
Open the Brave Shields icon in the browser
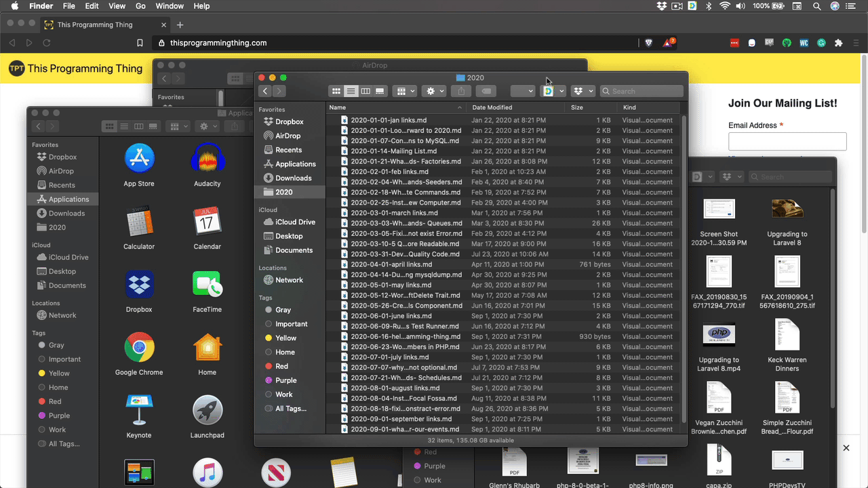[x=648, y=42]
